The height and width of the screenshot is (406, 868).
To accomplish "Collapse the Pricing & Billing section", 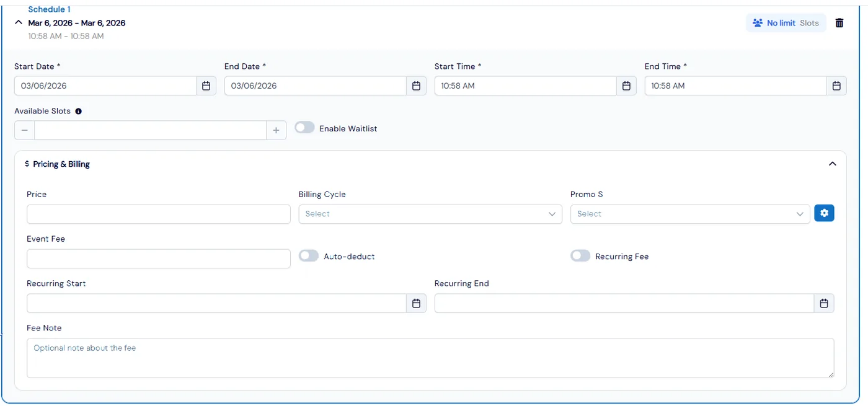I will coord(833,164).
